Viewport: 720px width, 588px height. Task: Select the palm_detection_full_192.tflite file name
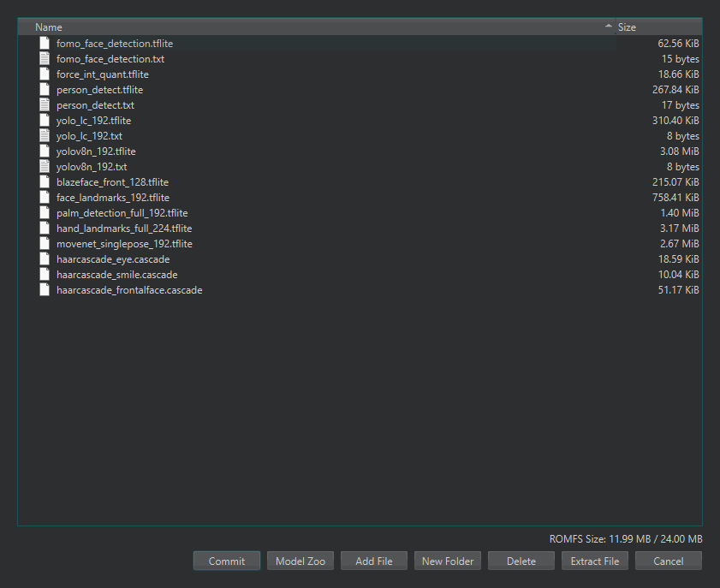(x=122, y=213)
